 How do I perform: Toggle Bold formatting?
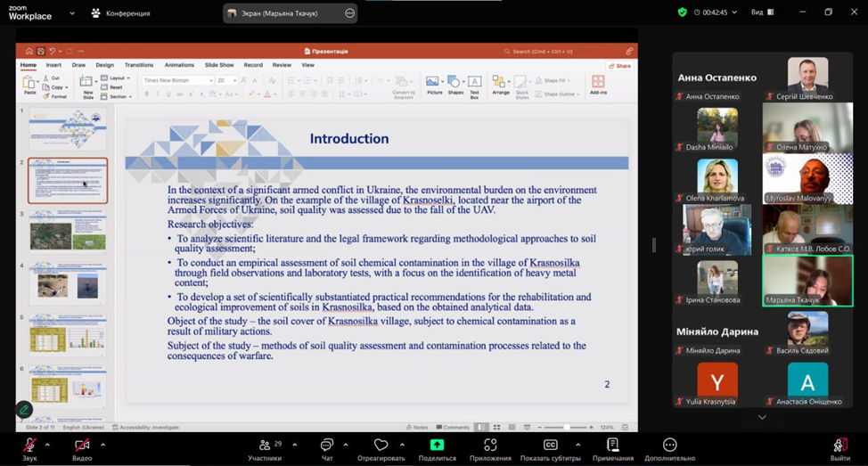tap(147, 94)
